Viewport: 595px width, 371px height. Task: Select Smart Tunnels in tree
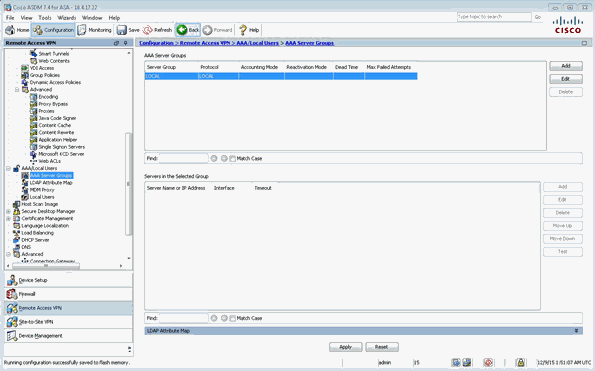click(54, 53)
